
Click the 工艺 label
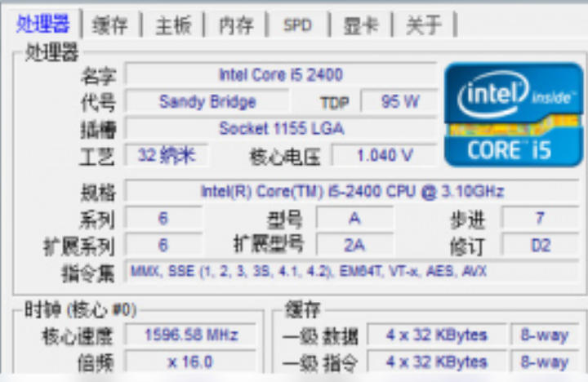point(97,157)
